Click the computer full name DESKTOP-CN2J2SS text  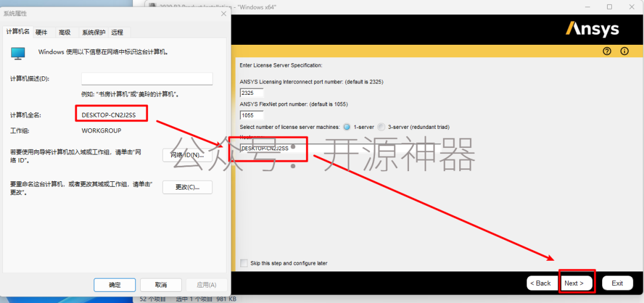(x=109, y=115)
